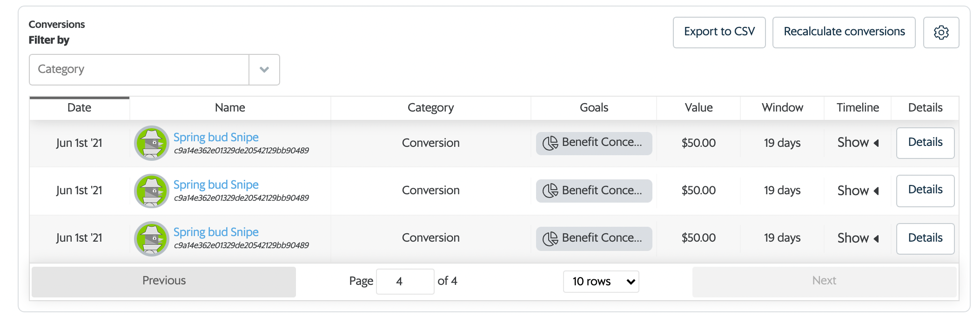Screen dimensions: 980x316
Task: Click the first row Benefit Conce... goal badge
Action: click(594, 143)
